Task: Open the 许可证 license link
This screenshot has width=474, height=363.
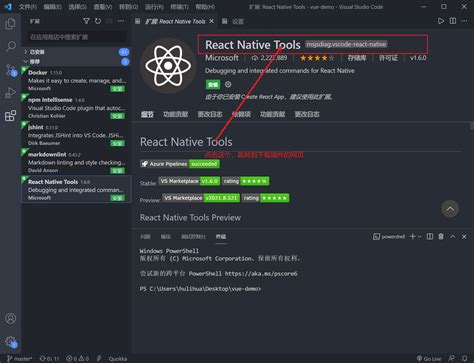Action: 388,58
